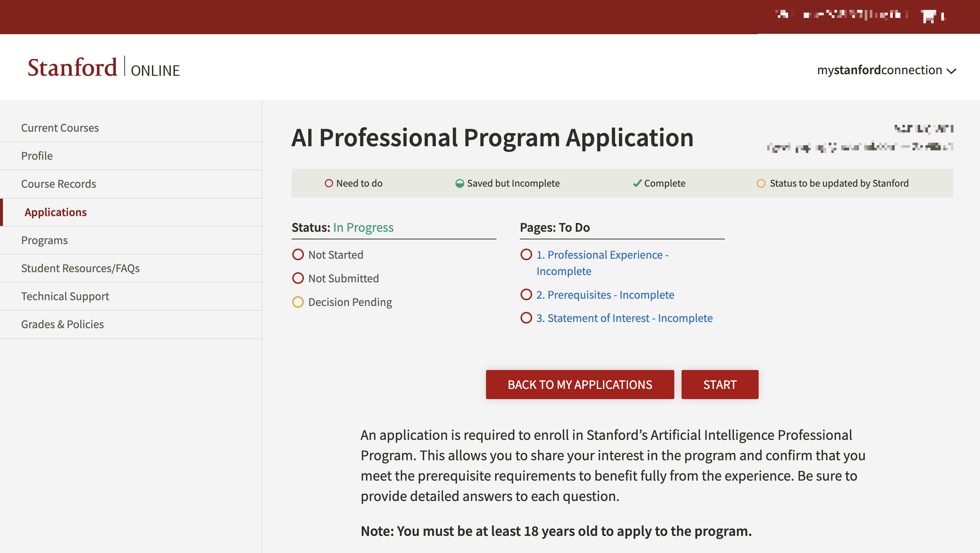Viewport: 980px width, 553px height.
Task: Click circle beside Professional Experience page
Action: pos(526,254)
